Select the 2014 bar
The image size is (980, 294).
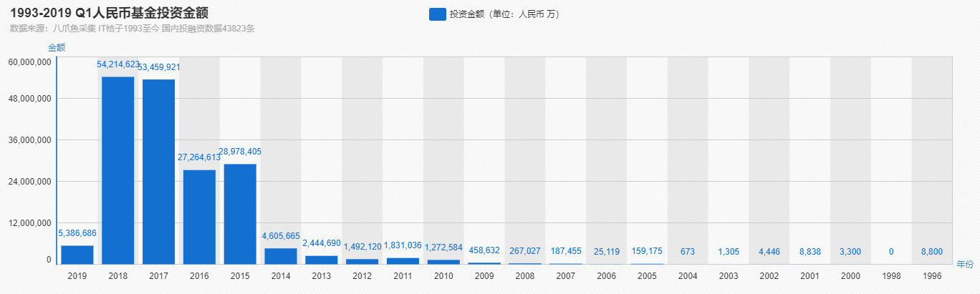pyautogui.click(x=281, y=256)
